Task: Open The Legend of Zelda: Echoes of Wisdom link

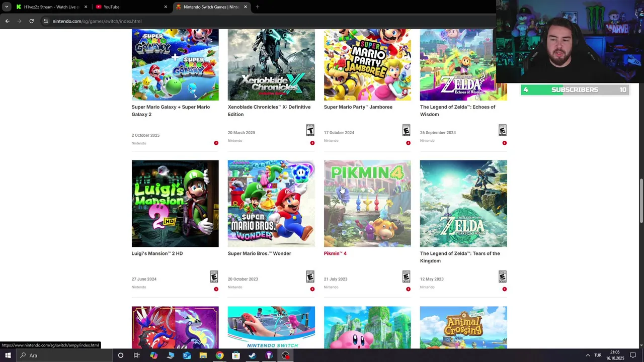Action: coord(457,111)
